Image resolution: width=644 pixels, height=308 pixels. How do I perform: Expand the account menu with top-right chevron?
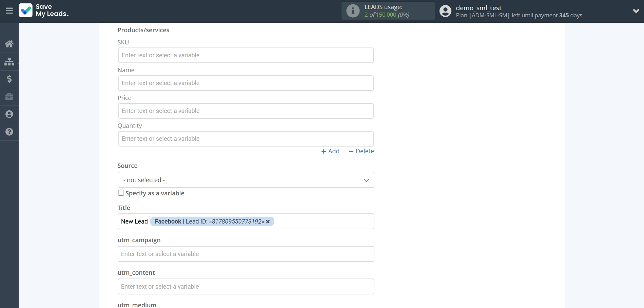pyautogui.click(x=636, y=11)
